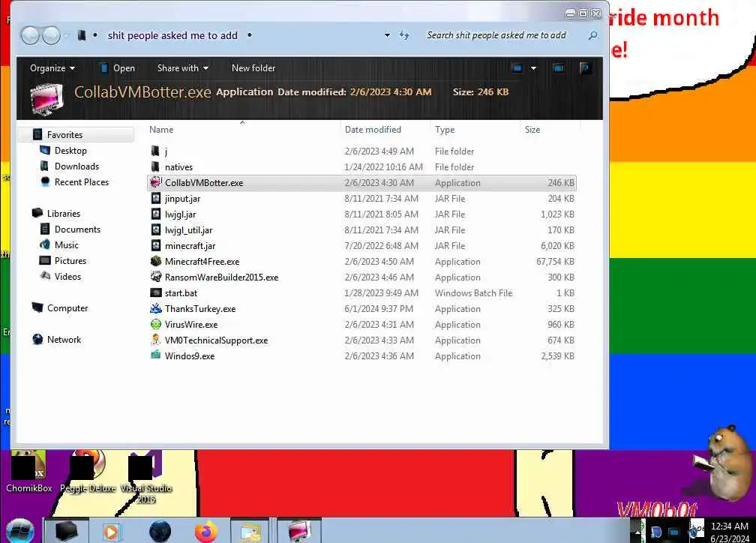This screenshot has height=543, width=756.
Task: Select the lwjgl_util.jar file name
Action: [188, 230]
